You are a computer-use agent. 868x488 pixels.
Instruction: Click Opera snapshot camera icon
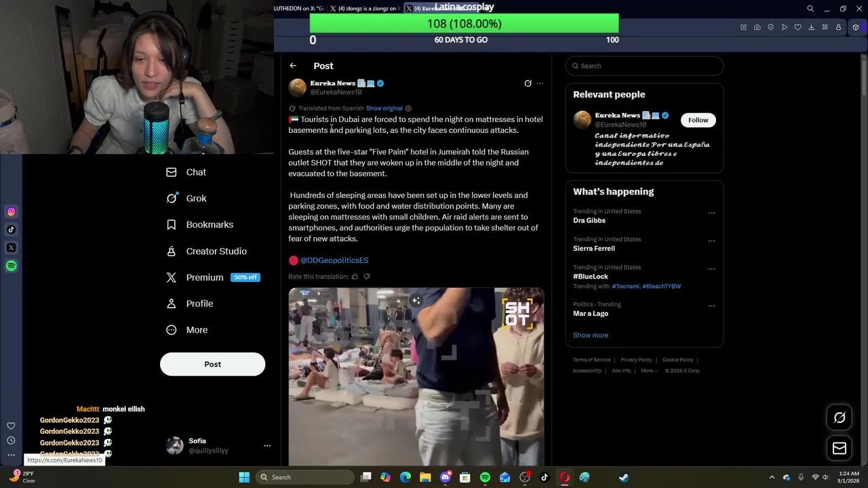(x=757, y=27)
